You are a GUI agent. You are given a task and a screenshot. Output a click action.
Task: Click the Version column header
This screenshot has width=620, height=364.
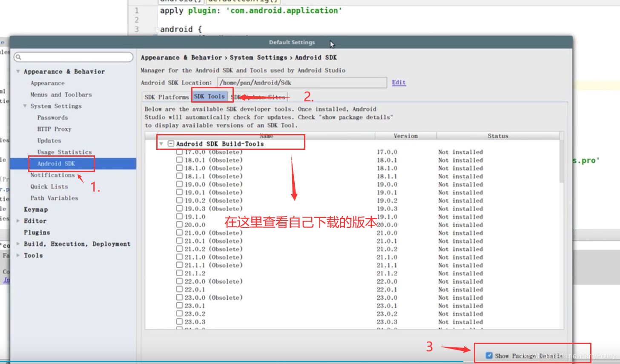click(405, 136)
